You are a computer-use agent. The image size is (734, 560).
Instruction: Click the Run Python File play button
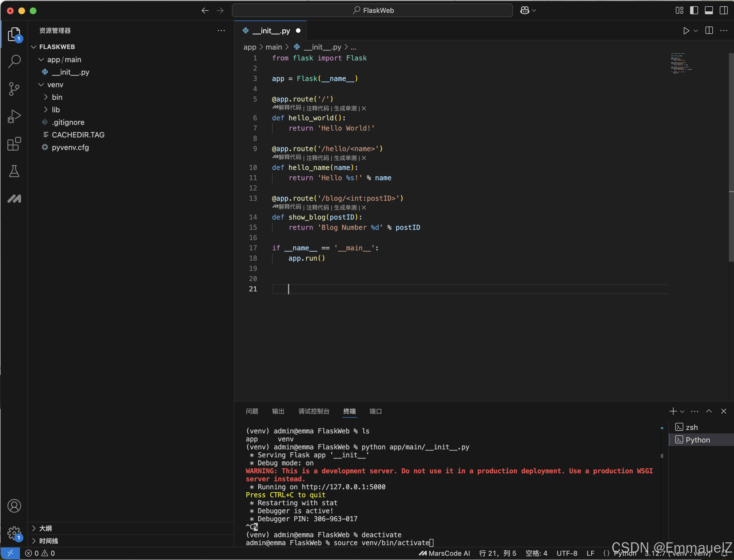[x=686, y=31]
